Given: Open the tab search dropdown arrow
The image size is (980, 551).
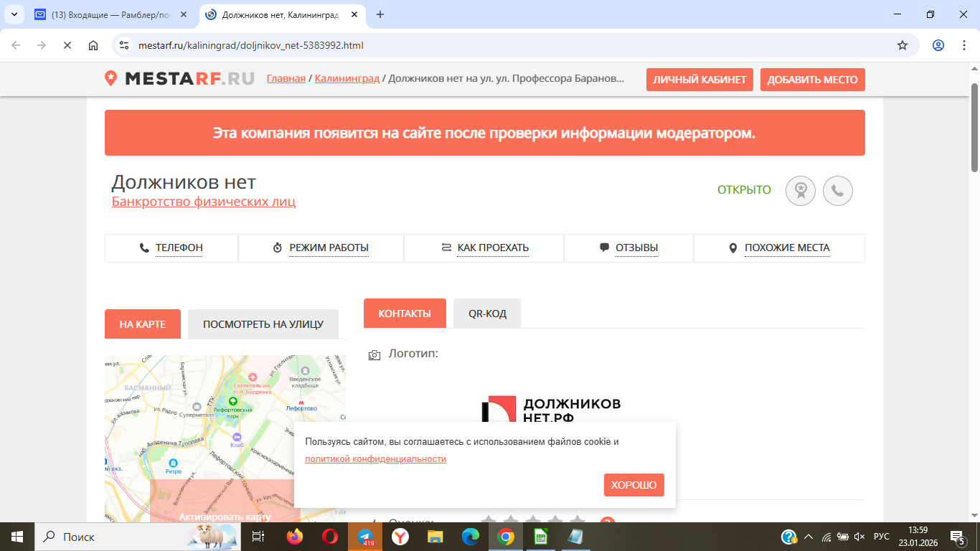Looking at the screenshot, I should pyautogui.click(x=14, y=14).
